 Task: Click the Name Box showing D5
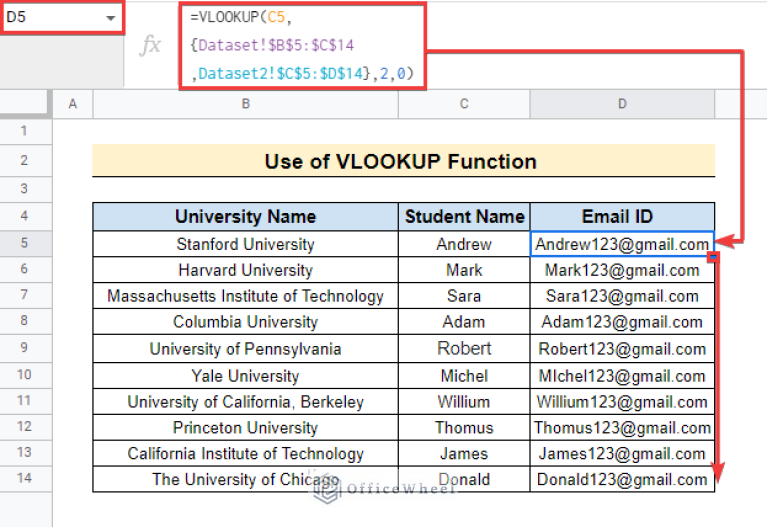click(x=50, y=18)
